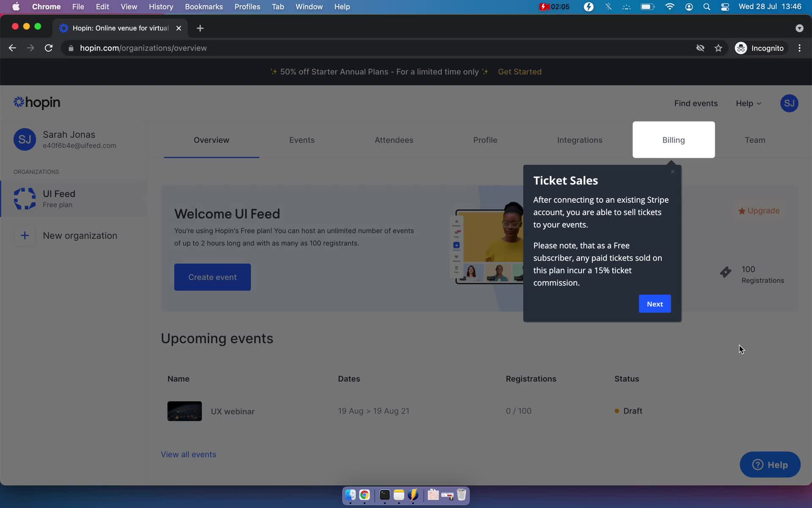The width and height of the screenshot is (812, 508).
Task: Click the Hopin logo
Action: (37, 103)
